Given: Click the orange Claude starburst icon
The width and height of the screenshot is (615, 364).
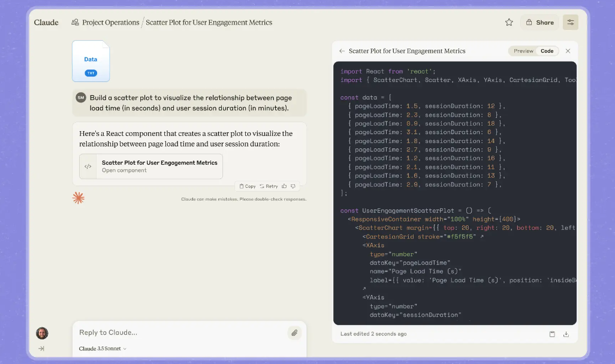Looking at the screenshot, I should 79,198.
